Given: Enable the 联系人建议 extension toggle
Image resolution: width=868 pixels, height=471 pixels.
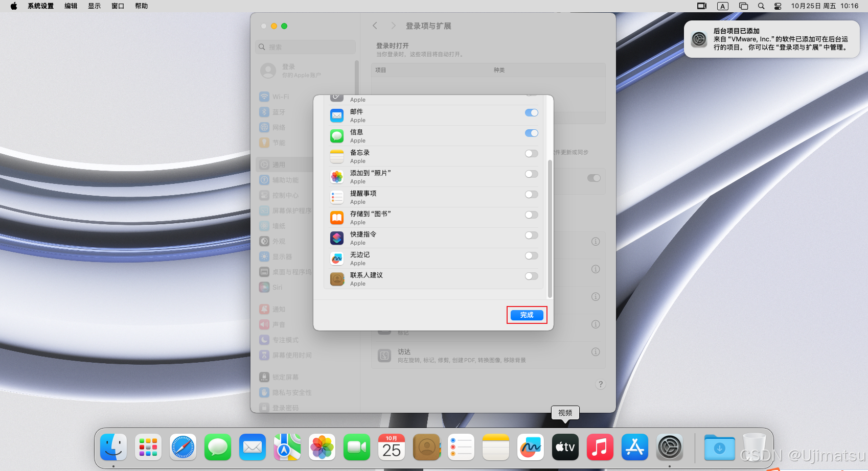Looking at the screenshot, I should pyautogui.click(x=532, y=276).
